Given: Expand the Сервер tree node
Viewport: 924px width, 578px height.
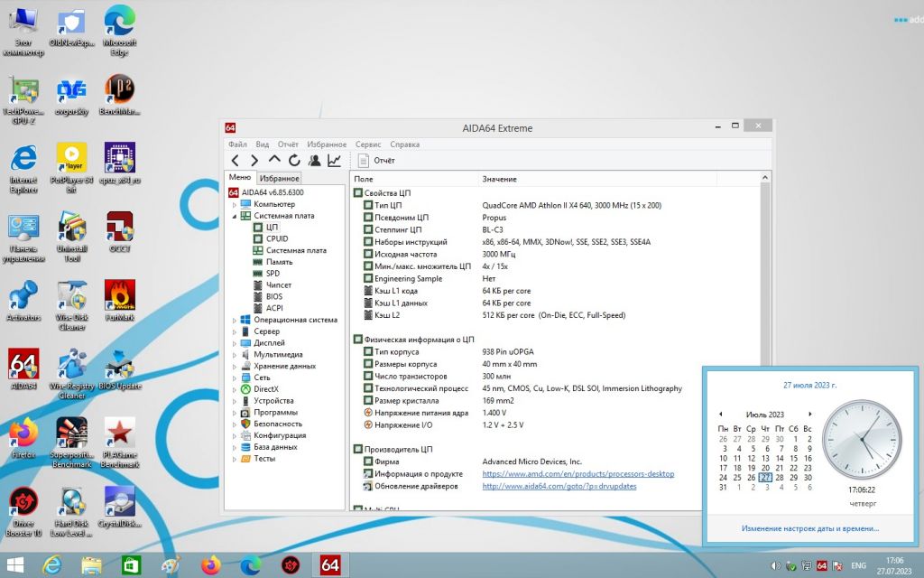Looking at the screenshot, I should pos(234,332).
